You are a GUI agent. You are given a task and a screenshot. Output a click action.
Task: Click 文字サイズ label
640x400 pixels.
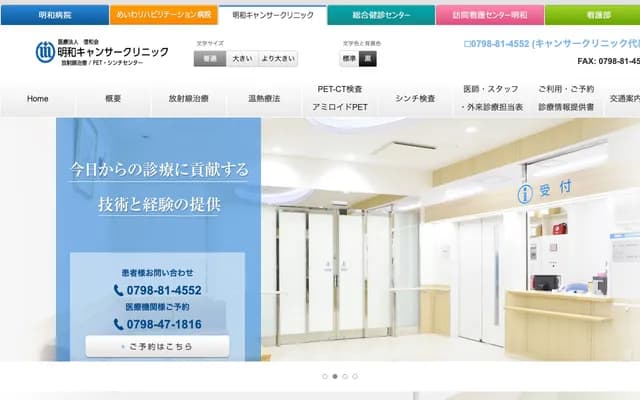click(210, 43)
